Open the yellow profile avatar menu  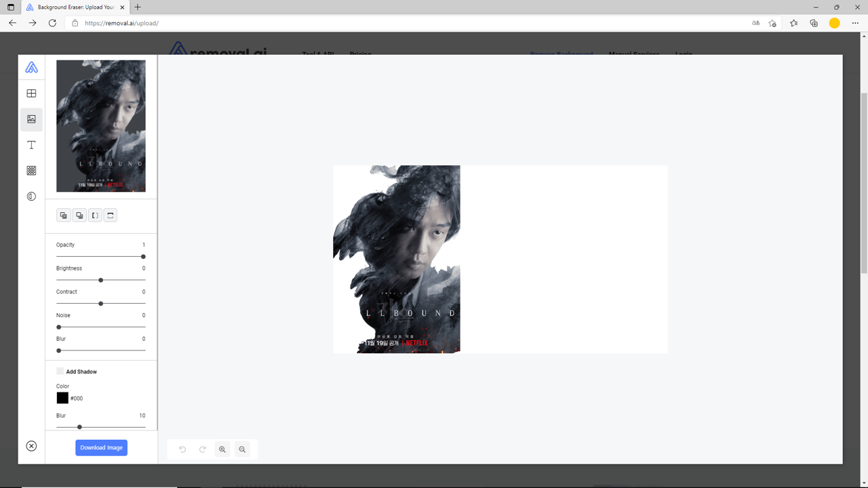pos(835,23)
